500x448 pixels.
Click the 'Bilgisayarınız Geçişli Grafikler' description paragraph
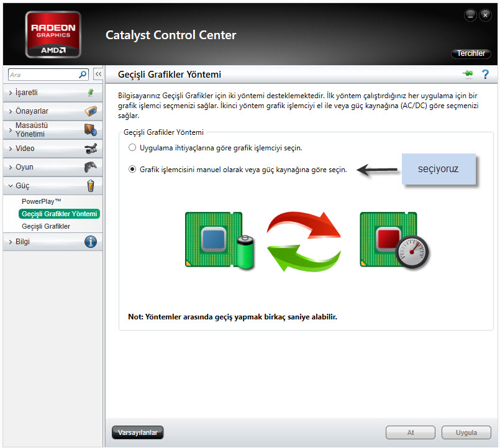coord(298,105)
